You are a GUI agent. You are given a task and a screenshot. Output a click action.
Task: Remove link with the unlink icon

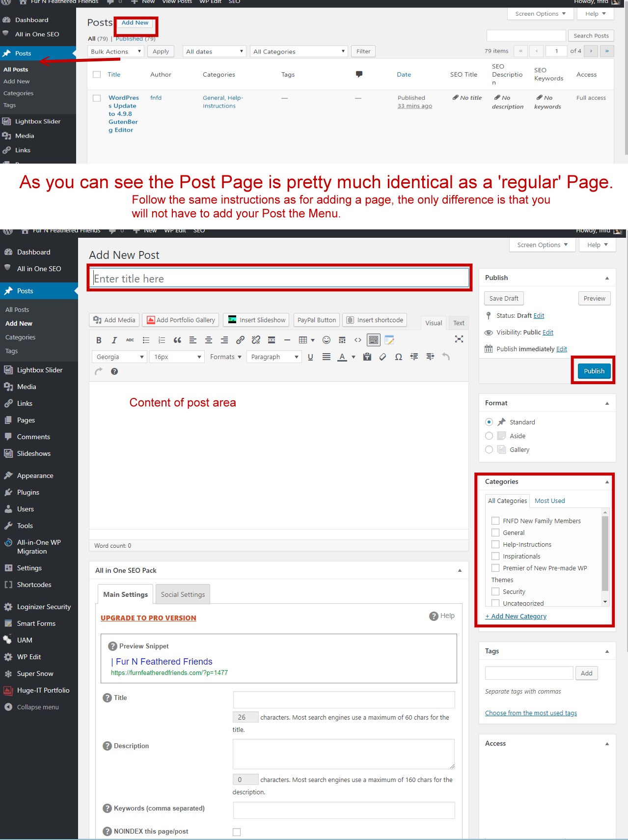[256, 340]
